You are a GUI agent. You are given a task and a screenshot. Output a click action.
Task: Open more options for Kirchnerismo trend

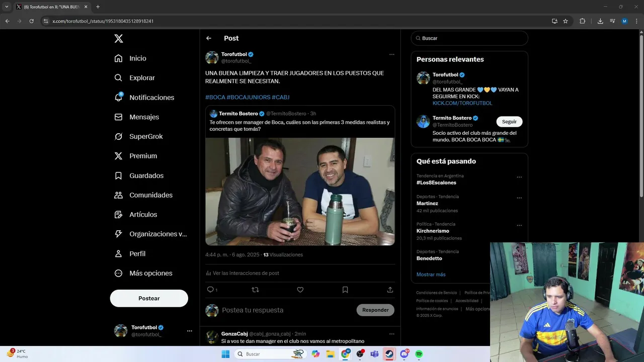tap(519, 225)
